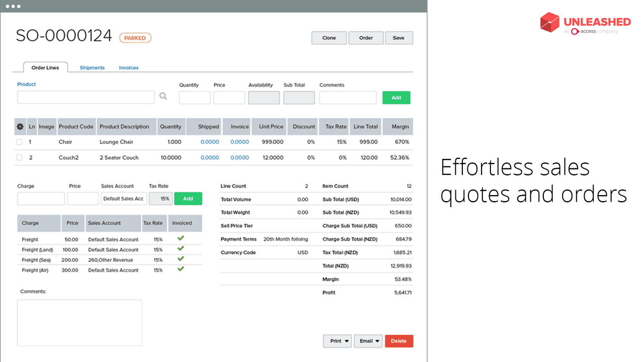Screen dimensions: 644x362
Task: Click the invoiced checkmark for Freight (Sea)
Action: click(x=181, y=259)
